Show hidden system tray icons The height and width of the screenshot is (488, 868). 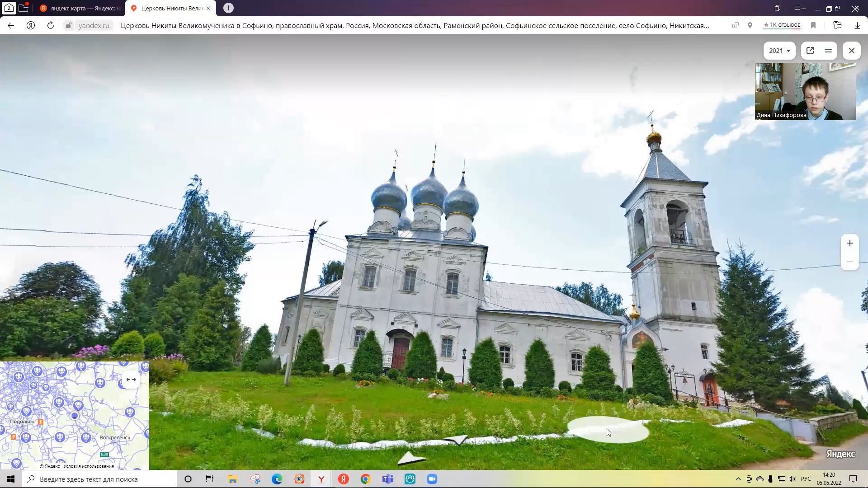point(738,479)
